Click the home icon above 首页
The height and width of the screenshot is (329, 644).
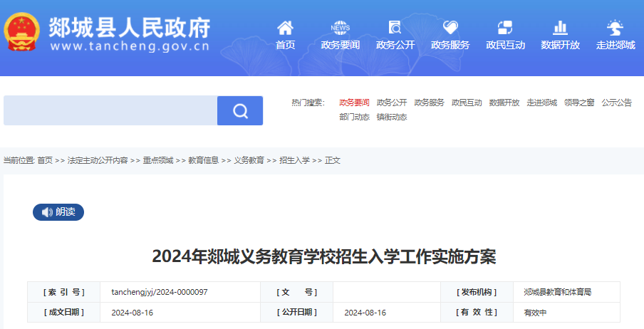pos(285,28)
